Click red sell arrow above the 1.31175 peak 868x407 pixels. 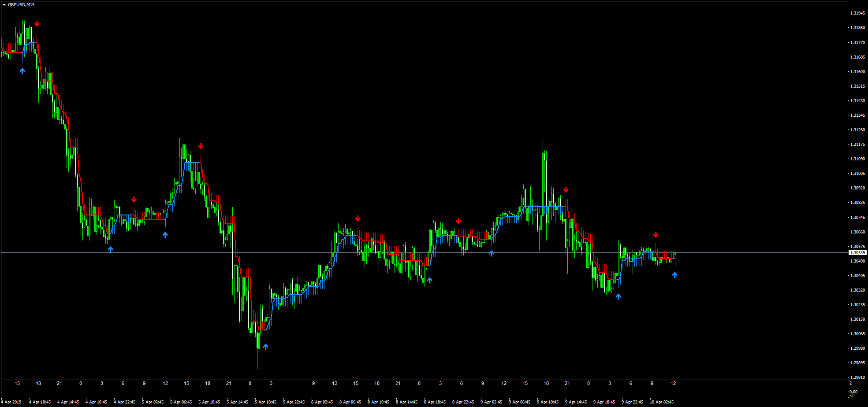(201, 146)
